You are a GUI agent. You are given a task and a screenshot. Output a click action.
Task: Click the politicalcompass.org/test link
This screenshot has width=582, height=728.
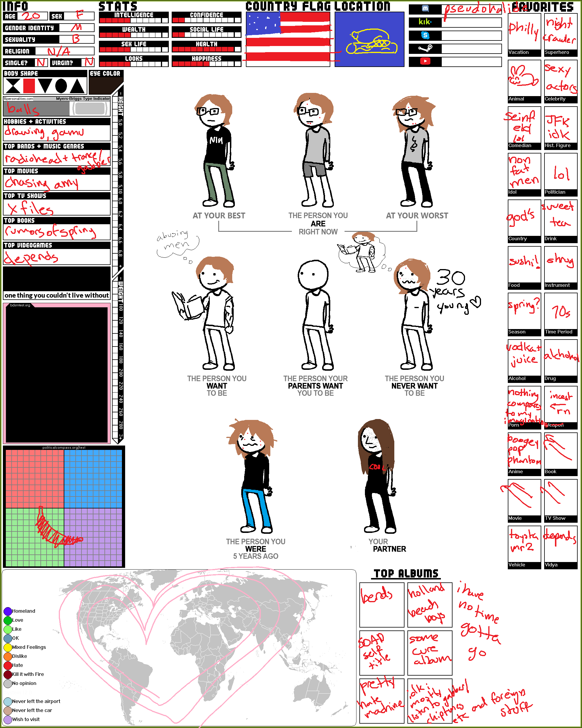(64, 447)
